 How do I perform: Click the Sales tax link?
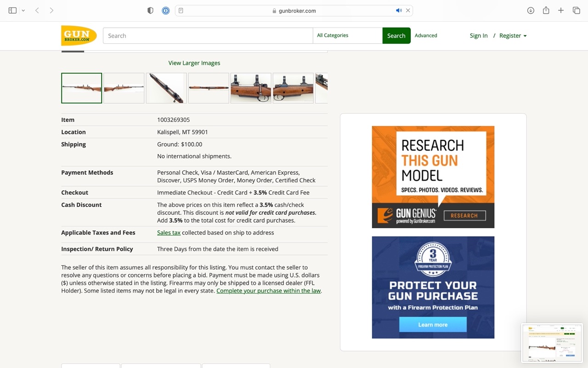click(169, 233)
